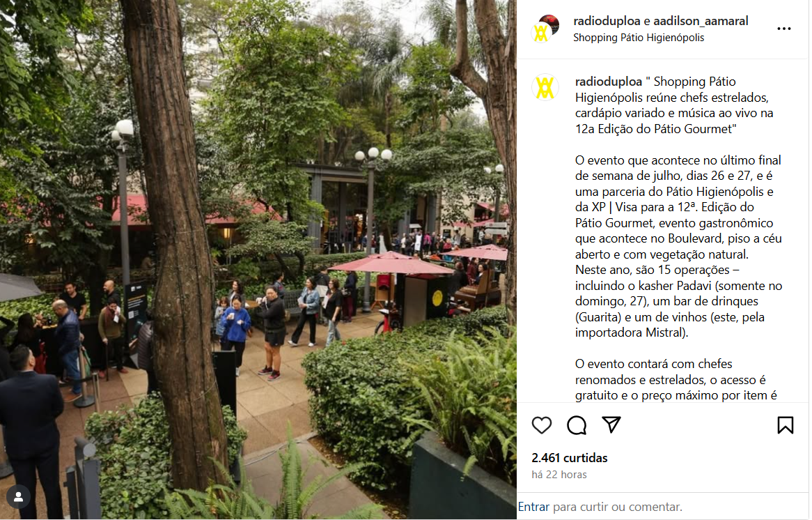Save post with the bookmark icon
This screenshot has width=812, height=520.
[785, 425]
